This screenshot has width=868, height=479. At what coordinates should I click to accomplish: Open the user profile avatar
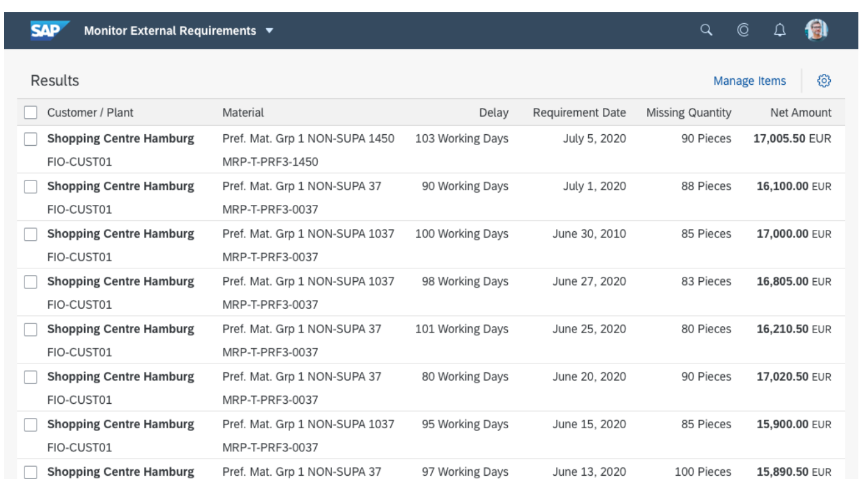(817, 29)
